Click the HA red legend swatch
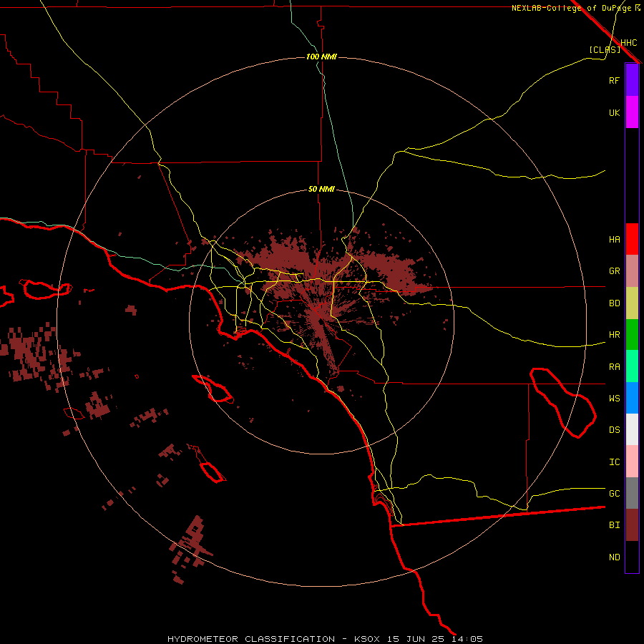 (632, 239)
